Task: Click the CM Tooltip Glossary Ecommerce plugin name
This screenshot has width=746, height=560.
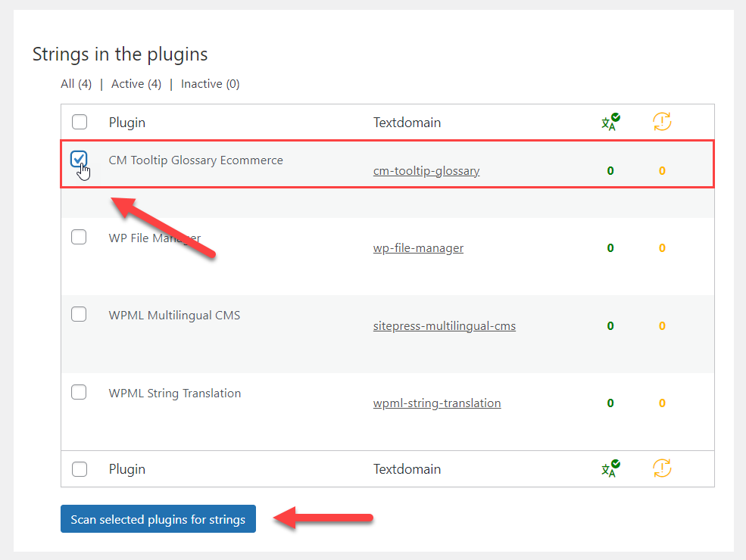Action: pos(195,160)
